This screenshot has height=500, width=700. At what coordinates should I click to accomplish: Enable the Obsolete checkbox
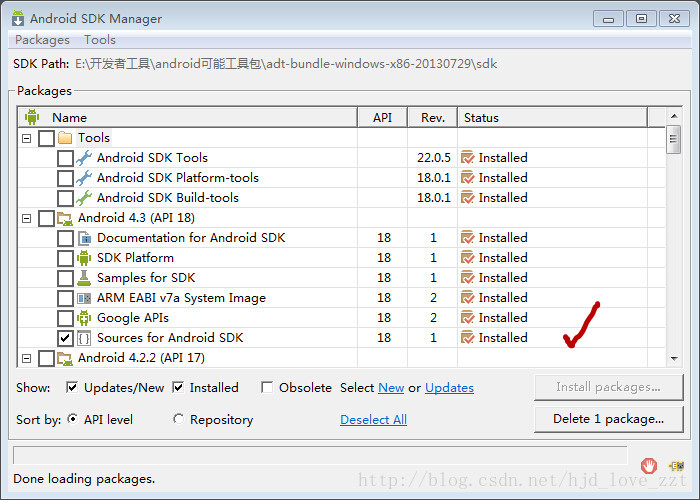click(267, 388)
